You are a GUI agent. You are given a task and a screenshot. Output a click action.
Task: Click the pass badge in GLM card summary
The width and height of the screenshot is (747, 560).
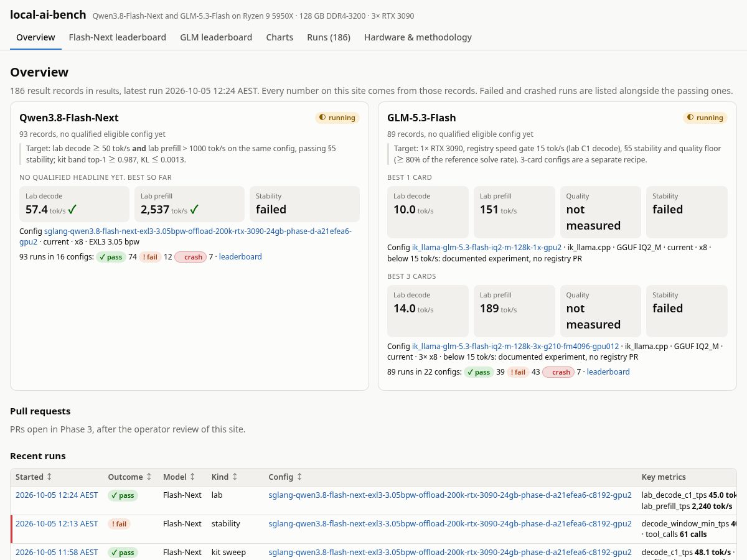tap(479, 372)
